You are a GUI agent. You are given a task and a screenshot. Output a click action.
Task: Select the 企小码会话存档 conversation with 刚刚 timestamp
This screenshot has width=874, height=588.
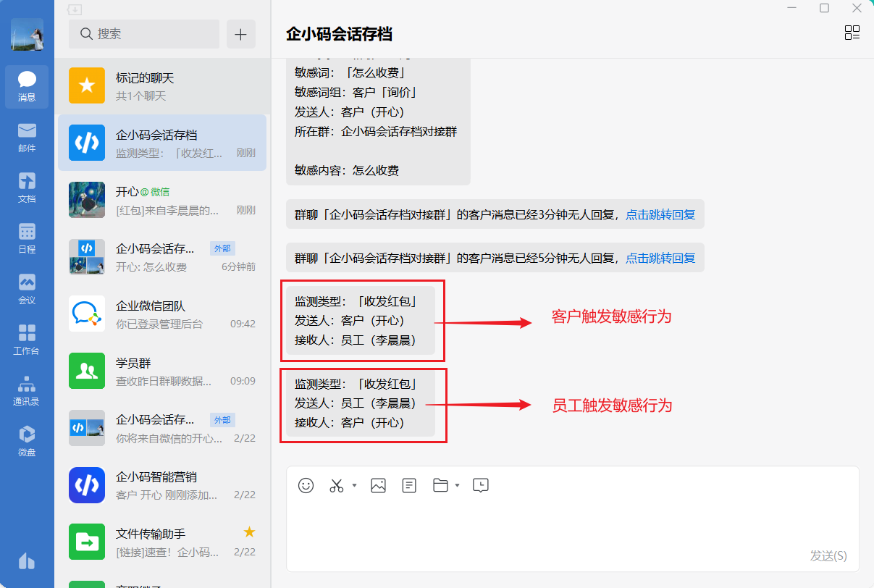pyautogui.click(x=162, y=143)
